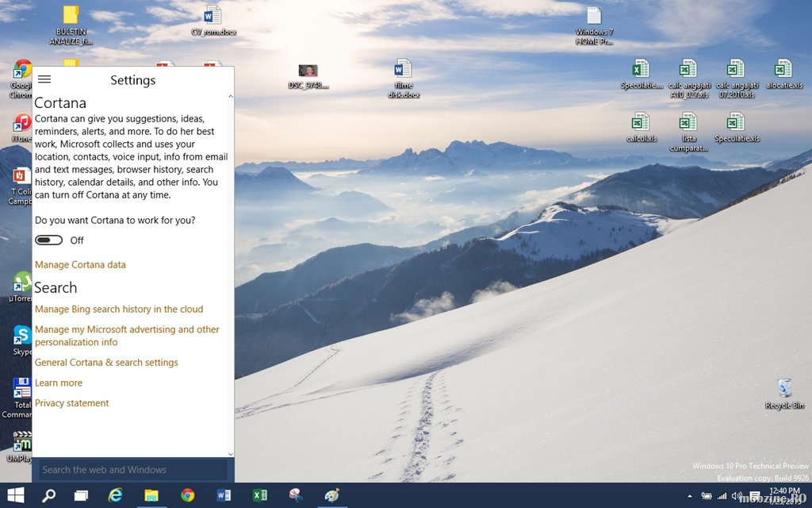This screenshot has width=812, height=508.
Task: Click the Settings panel scrollbar down arrow
Action: tap(231, 453)
